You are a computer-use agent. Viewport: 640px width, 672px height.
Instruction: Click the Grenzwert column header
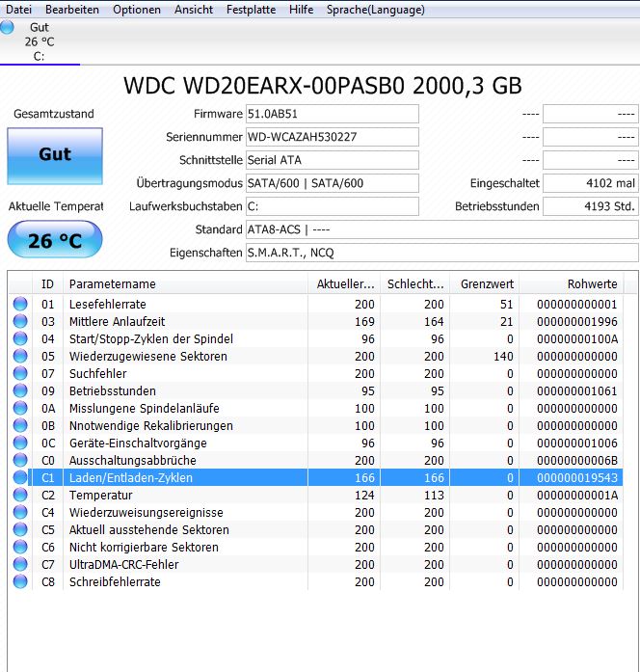(x=485, y=284)
